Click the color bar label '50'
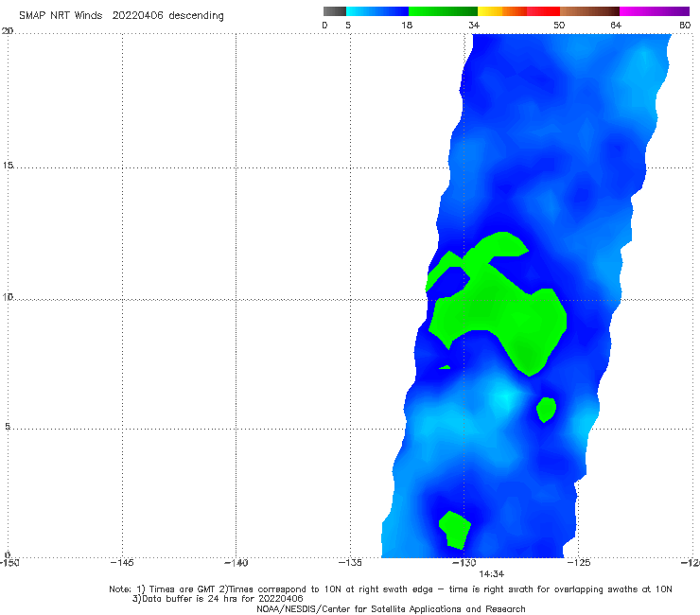This screenshot has height=615, width=700. click(559, 26)
